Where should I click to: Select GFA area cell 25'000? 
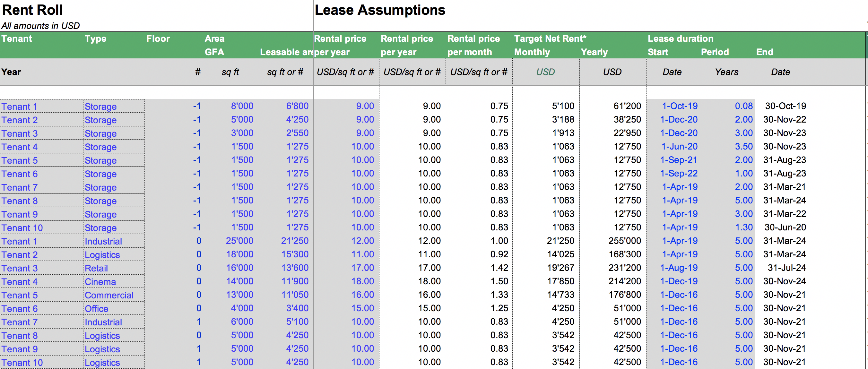coord(239,241)
